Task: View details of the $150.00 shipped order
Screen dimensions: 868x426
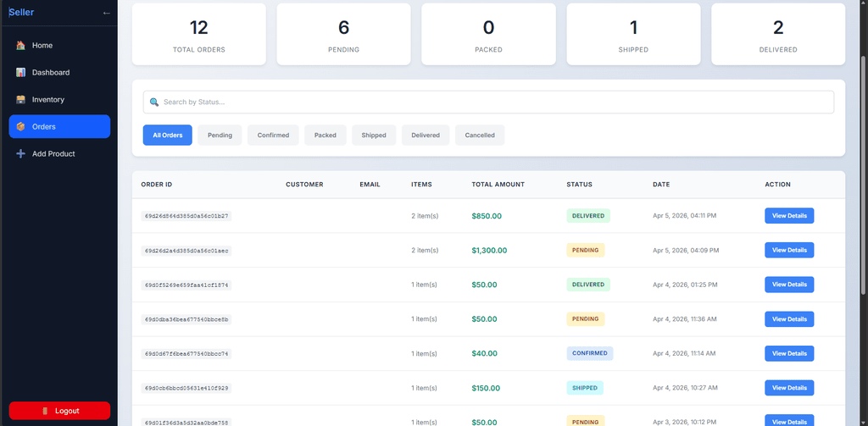Action: (789, 388)
